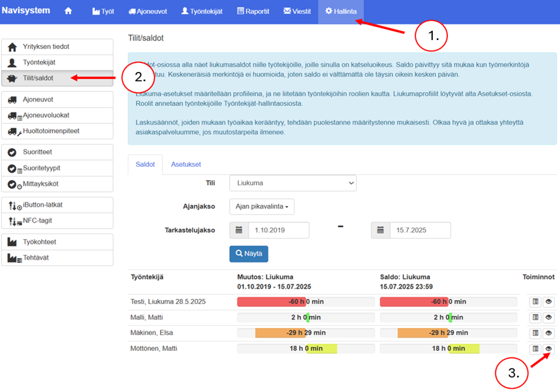Open Raportit in the top menu
Viewport: 560px width, 392px height.
[253, 11]
